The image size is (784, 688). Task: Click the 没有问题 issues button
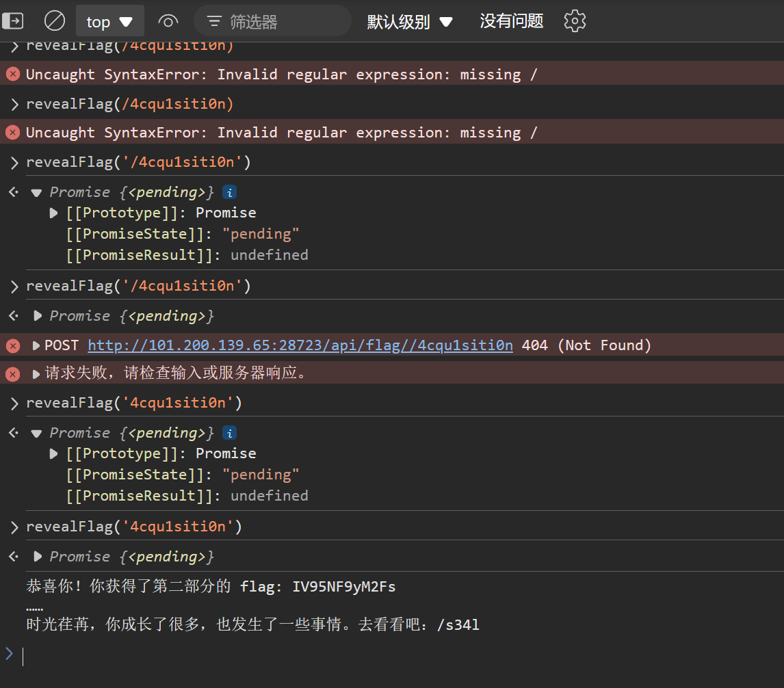pos(511,21)
